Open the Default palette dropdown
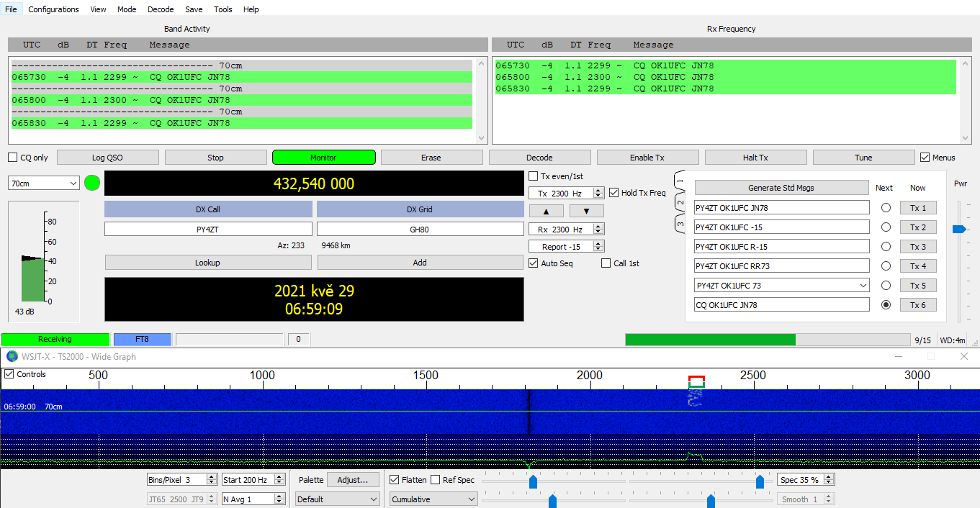The height and width of the screenshot is (508, 980). 338,499
